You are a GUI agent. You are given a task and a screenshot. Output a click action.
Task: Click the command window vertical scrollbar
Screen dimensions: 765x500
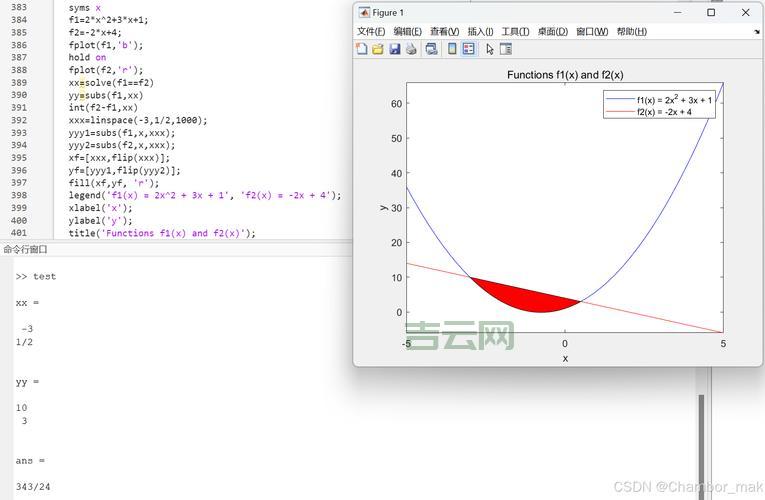click(x=700, y=440)
